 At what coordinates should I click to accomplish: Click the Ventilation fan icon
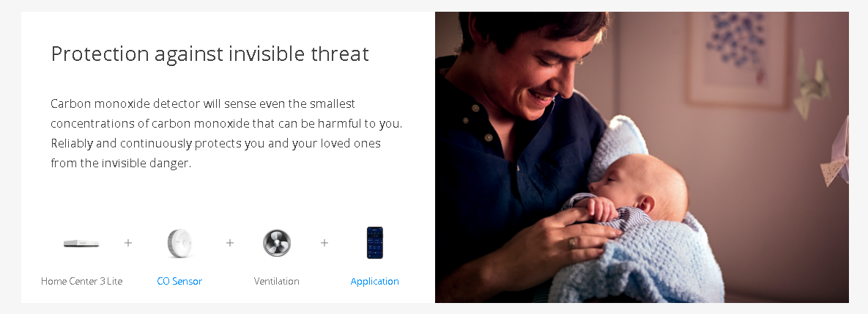pos(276,243)
